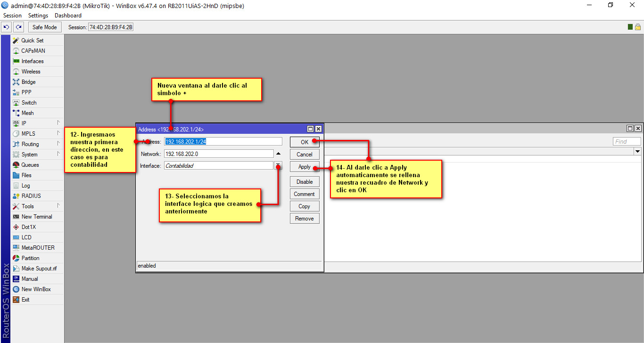This screenshot has width=644, height=343.
Task: Expand the IP submenu
Action: (x=38, y=123)
